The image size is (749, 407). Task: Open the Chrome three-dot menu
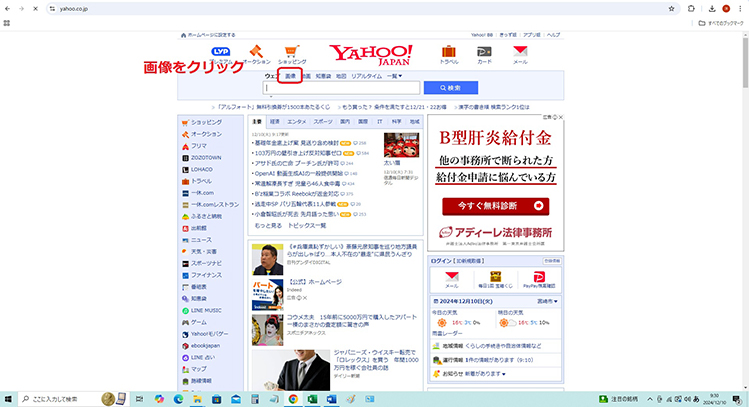740,9
